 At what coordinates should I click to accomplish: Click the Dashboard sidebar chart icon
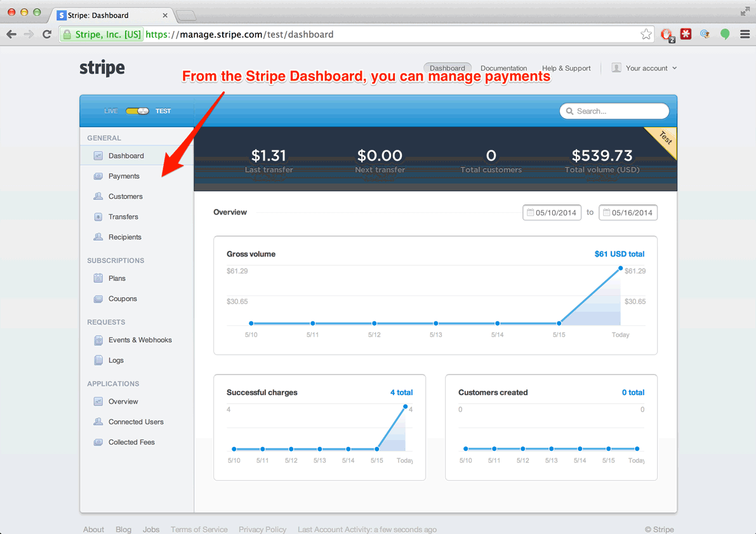98,156
